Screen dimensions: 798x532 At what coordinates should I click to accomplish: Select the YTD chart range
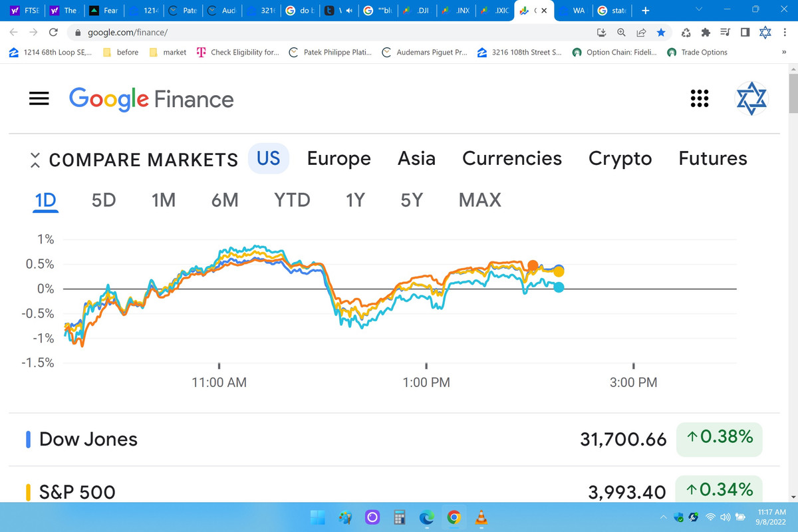(292, 199)
